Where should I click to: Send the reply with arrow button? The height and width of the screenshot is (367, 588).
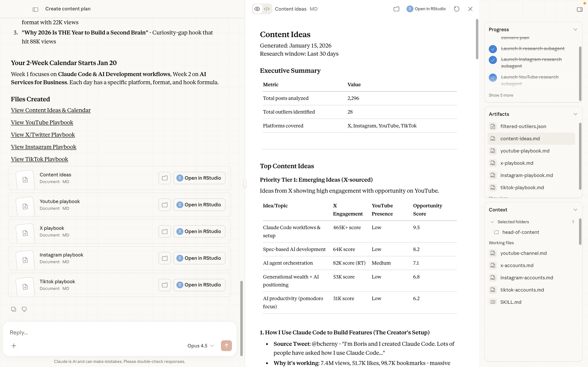pyautogui.click(x=226, y=346)
